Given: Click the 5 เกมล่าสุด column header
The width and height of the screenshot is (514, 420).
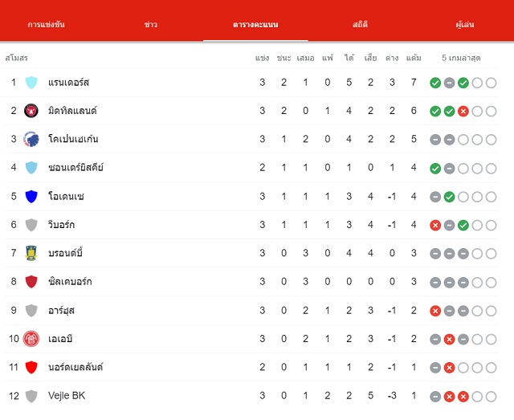Looking at the screenshot, I should 461,58.
